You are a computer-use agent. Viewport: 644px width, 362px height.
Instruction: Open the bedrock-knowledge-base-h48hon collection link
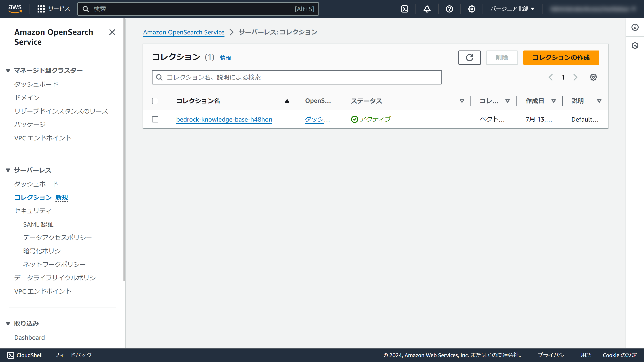224,119
